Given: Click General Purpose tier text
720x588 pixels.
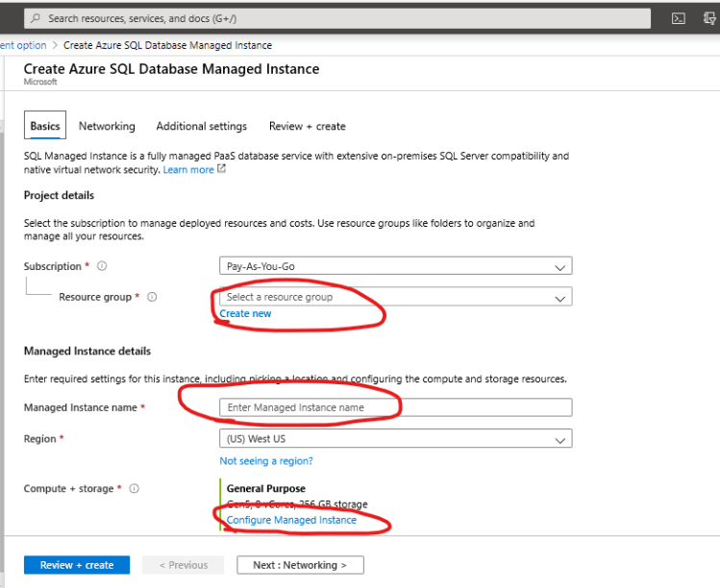Looking at the screenshot, I should [x=266, y=488].
